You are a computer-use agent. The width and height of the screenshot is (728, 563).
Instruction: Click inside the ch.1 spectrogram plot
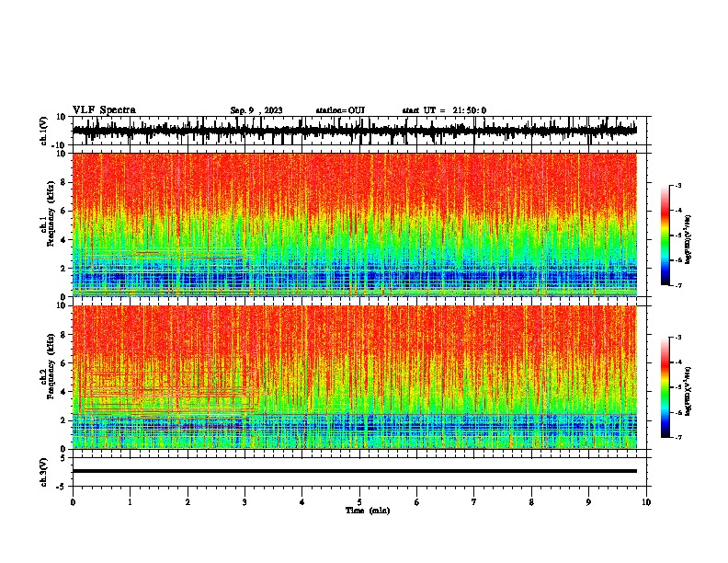click(355, 224)
